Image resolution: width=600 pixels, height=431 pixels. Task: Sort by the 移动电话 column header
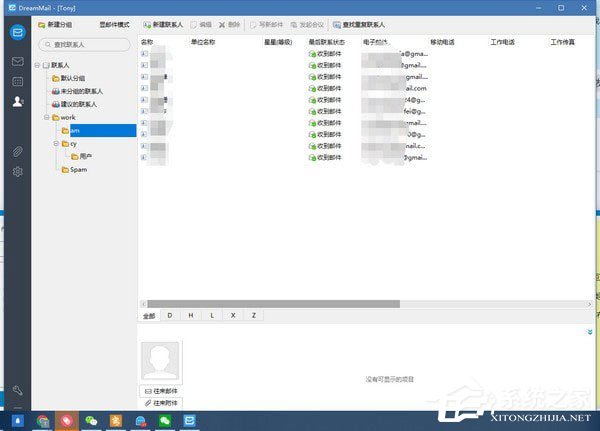click(x=442, y=42)
